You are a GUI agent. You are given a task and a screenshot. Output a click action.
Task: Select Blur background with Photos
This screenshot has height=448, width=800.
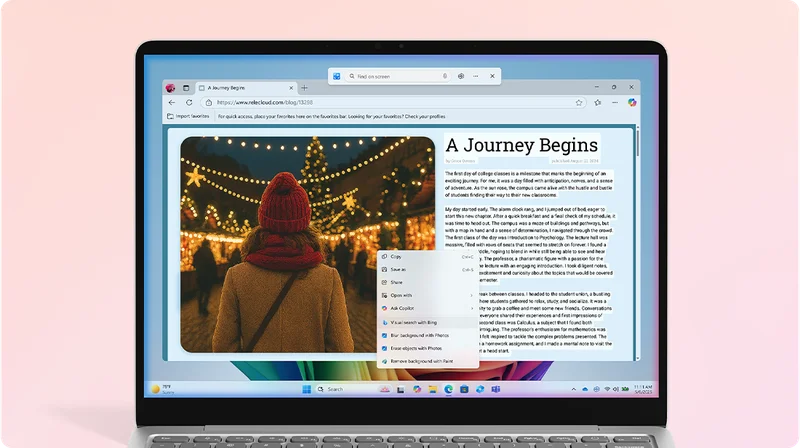coord(428,335)
